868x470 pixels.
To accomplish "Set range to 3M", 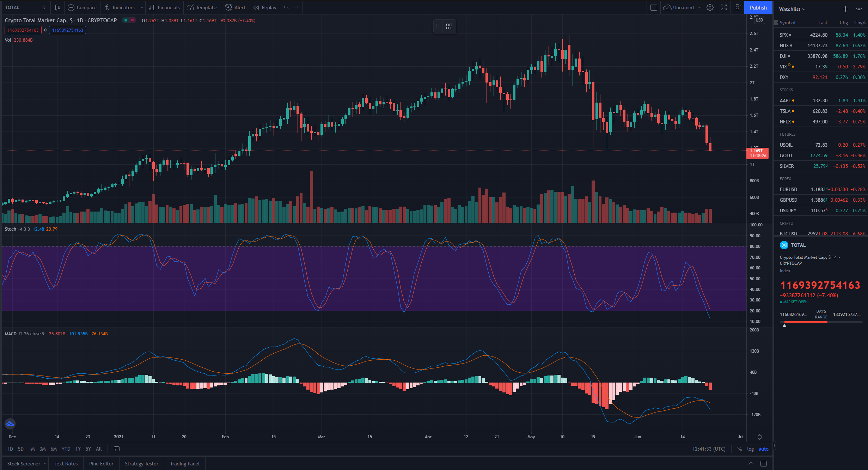I will pos(43,449).
